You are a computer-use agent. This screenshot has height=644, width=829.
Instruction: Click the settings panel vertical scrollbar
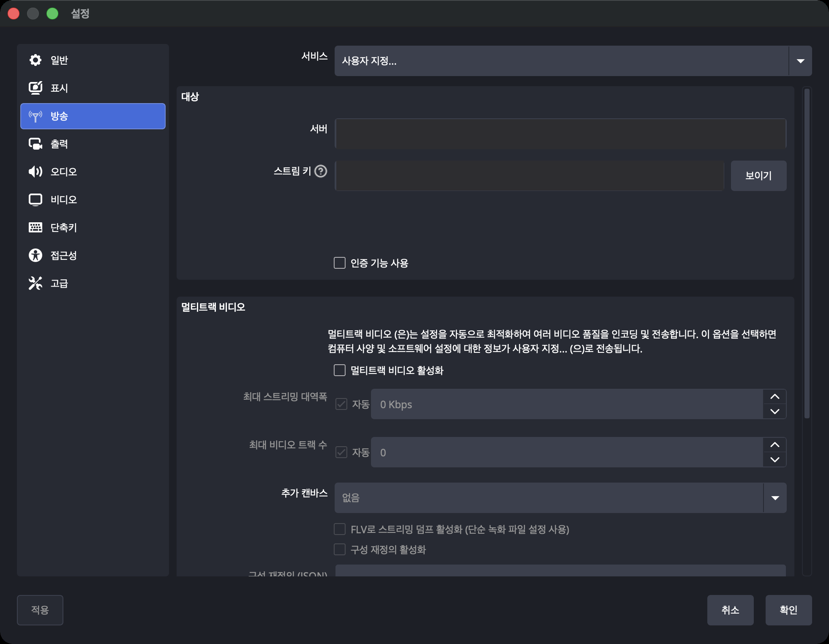tap(807, 254)
